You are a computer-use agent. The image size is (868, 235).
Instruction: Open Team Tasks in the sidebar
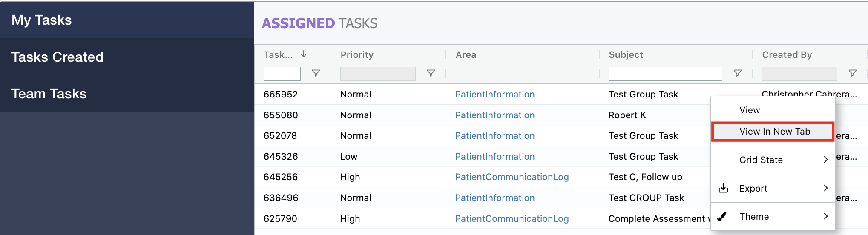click(x=49, y=94)
